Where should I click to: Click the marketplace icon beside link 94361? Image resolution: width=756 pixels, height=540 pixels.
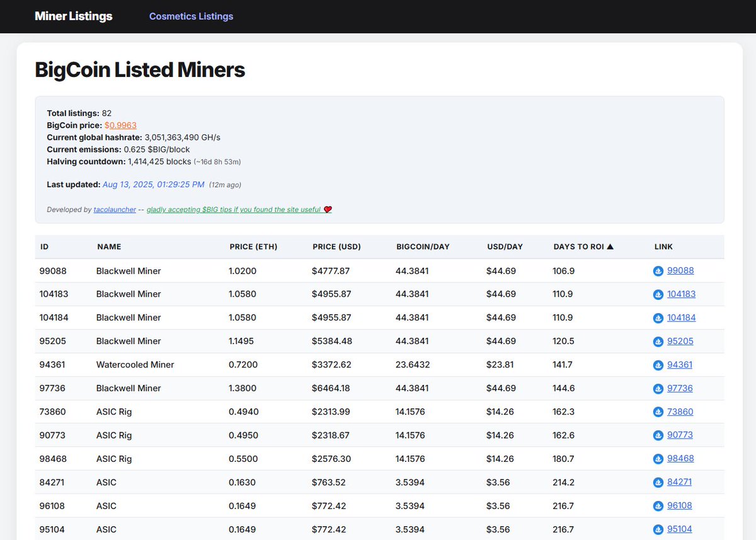tap(658, 365)
